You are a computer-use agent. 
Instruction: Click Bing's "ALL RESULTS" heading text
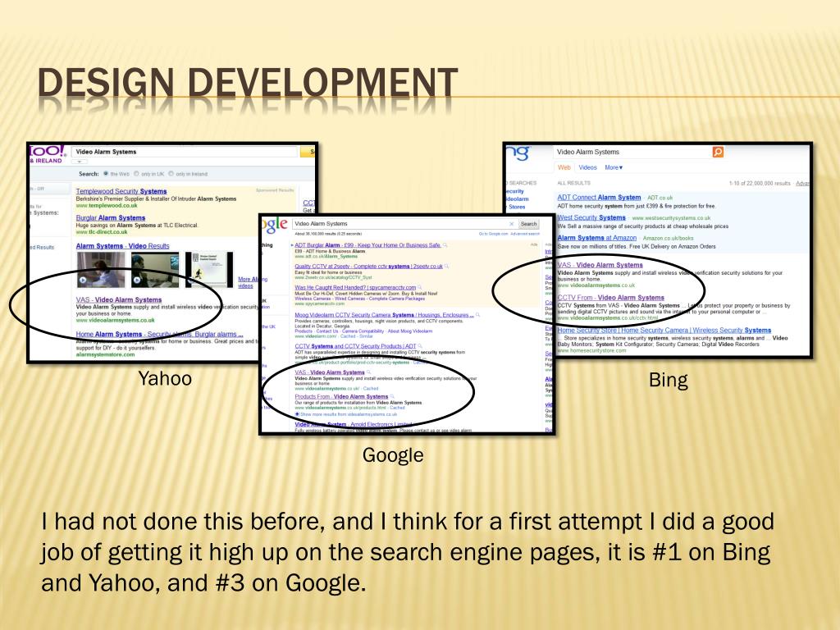573,183
